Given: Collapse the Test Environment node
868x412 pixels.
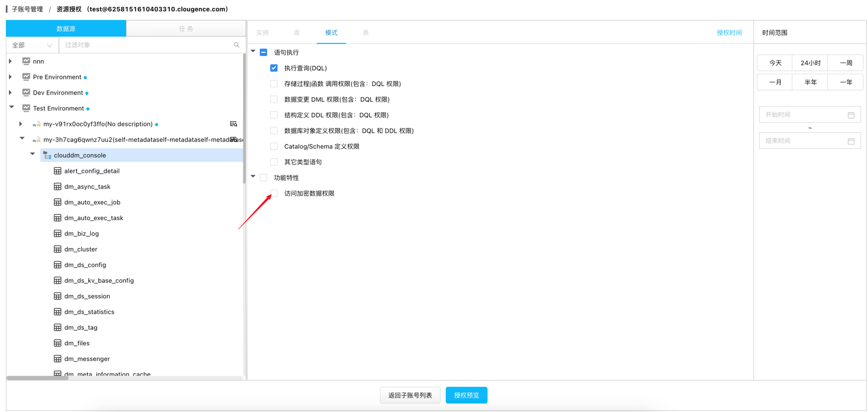Looking at the screenshot, I should pos(11,107).
